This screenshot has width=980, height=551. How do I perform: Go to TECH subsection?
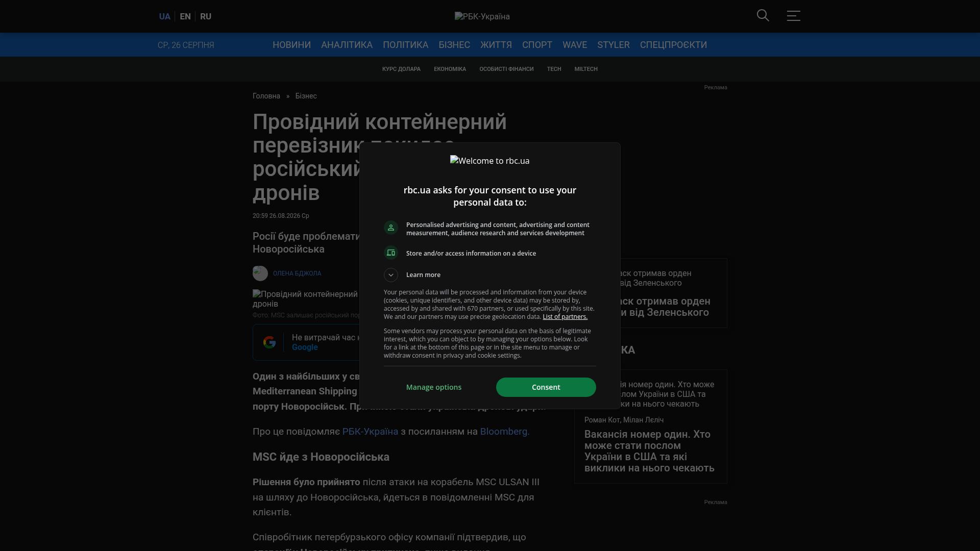coord(554,69)
